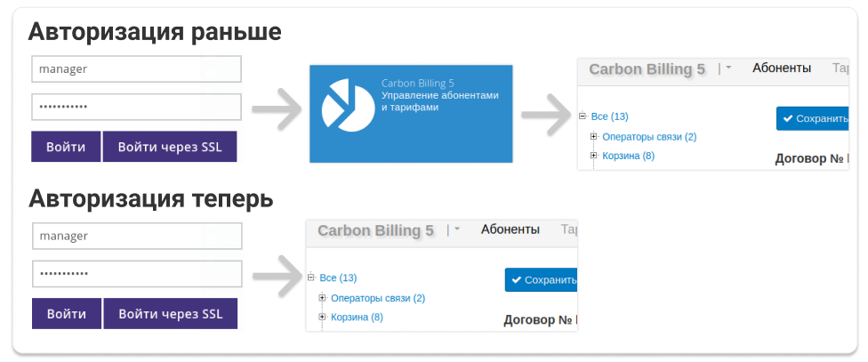Expand 'Операторы связи (2)' in top tree
Image resolution: width=868 pixels, height=362 pixels.
tap(594, 136)
